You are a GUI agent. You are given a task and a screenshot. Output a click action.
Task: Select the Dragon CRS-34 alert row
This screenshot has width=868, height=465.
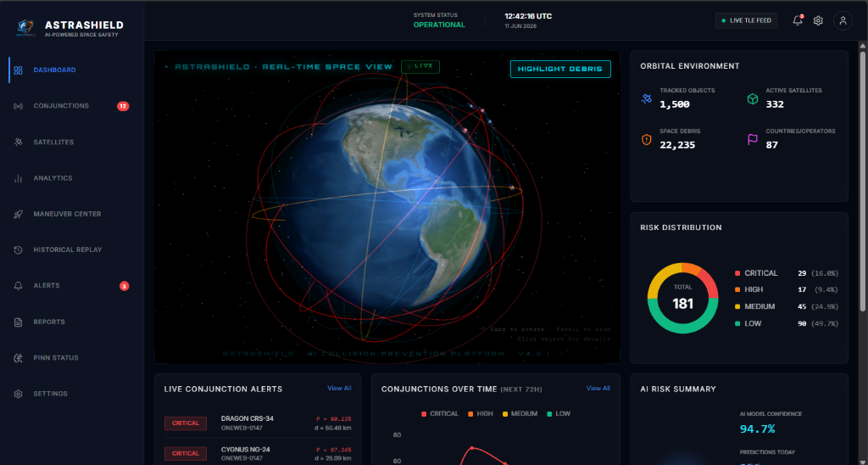pyautogui.click(x=258, y=423)
